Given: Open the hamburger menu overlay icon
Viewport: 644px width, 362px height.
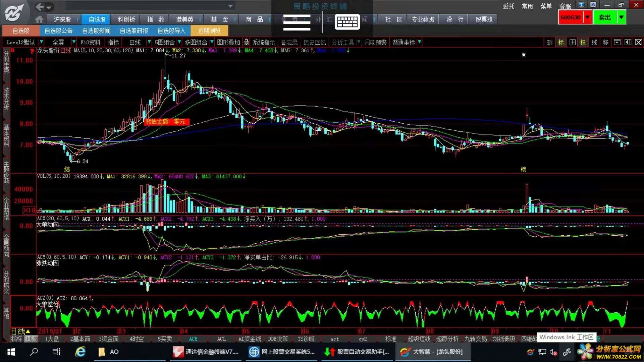Looking at the screenshot, I should point(297,22).
